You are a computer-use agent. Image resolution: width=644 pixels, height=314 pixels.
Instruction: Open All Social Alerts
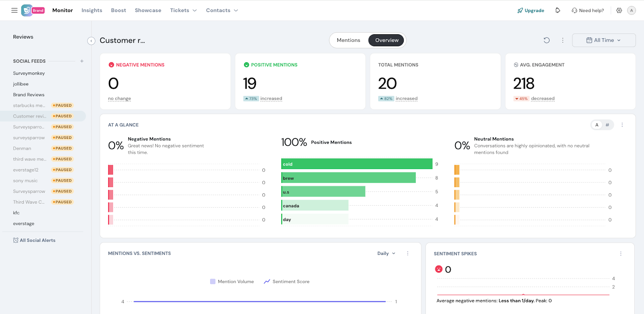coord(34,240)
